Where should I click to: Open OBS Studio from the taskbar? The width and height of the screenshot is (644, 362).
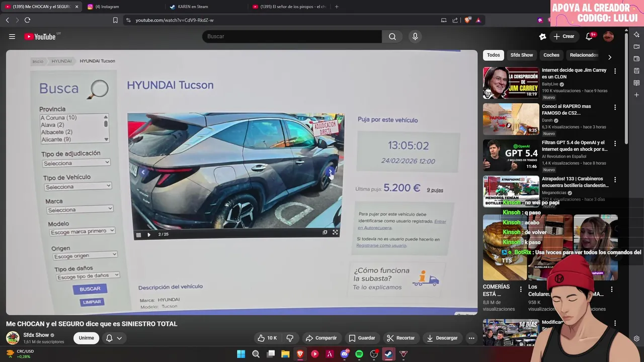coord(374,354)
